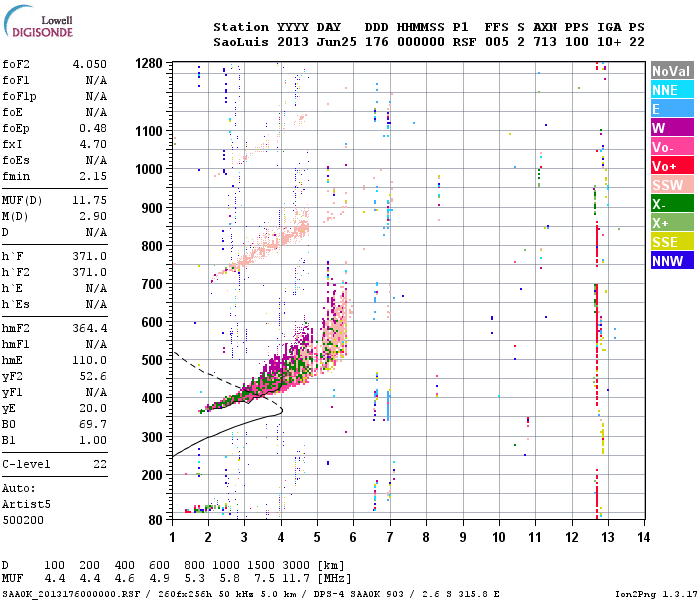Image resolution: width=700 pixels, height=600 pixels.
Task: Click the foF2 value 4.050
Action: (90, 64)
